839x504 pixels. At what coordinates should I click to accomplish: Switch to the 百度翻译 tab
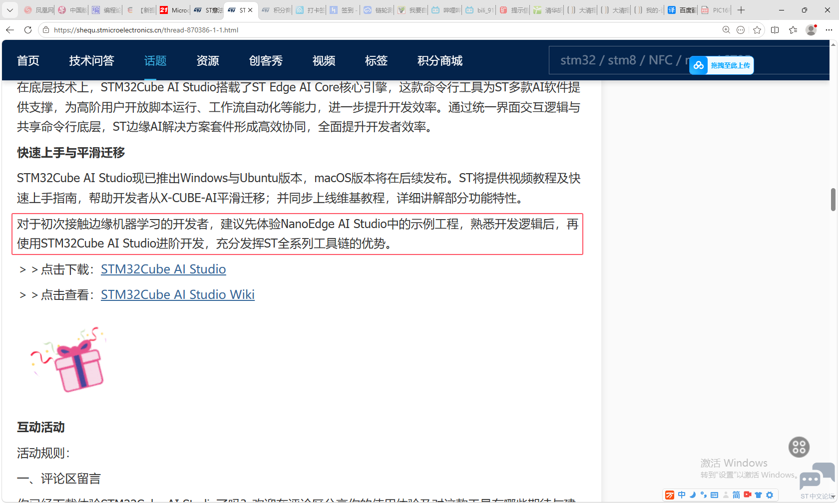[x=682, y=10]
